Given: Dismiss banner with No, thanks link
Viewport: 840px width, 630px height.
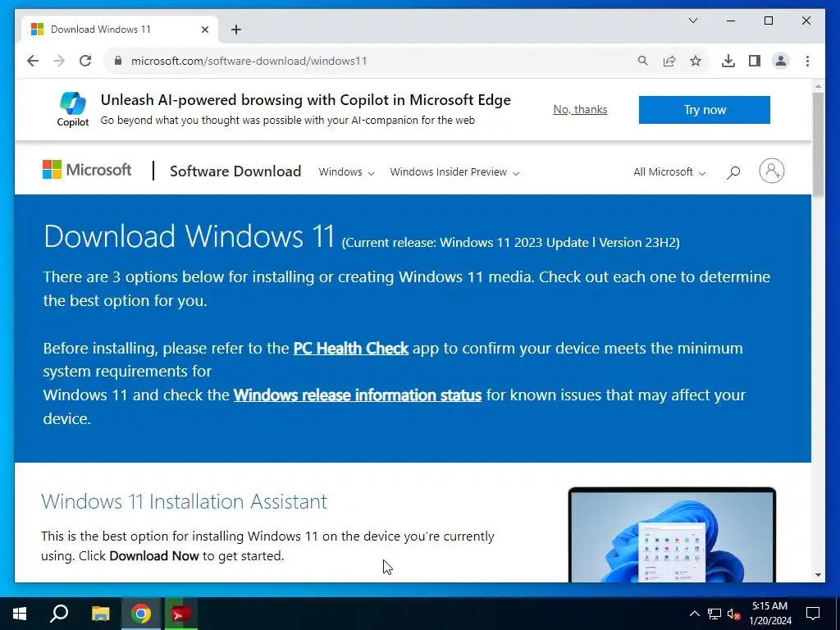Looking at the screenshot, I should [x=580, y=109].
